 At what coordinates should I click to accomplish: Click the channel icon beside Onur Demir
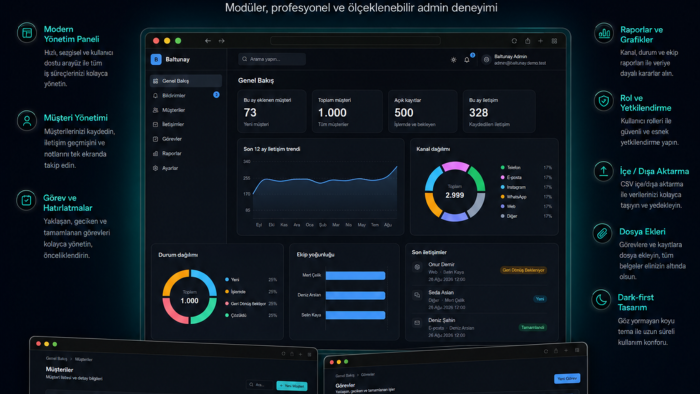417,267
